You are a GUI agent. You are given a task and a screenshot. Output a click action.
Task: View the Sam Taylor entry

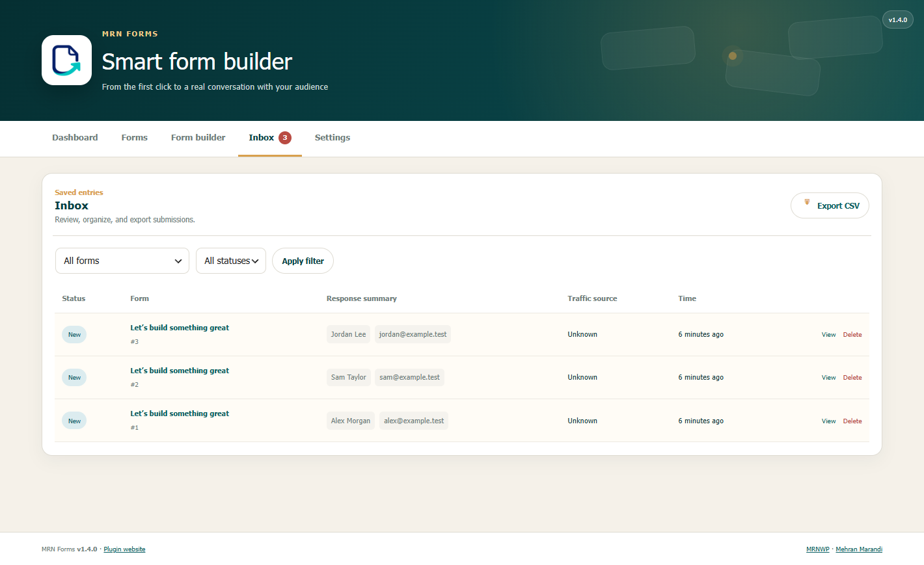828,378
